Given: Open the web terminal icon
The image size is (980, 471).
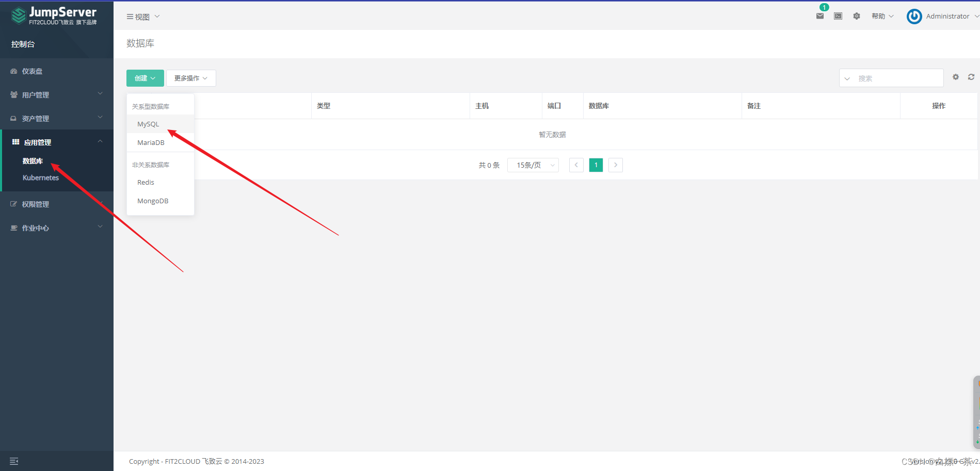Looking at the screenshot, I should click(x=838, y=16).
